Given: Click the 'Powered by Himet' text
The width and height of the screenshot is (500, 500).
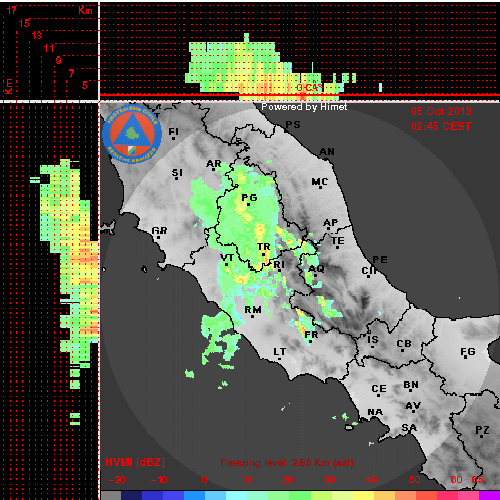Looking at the screenshot, I should click(x=304, y=107).
